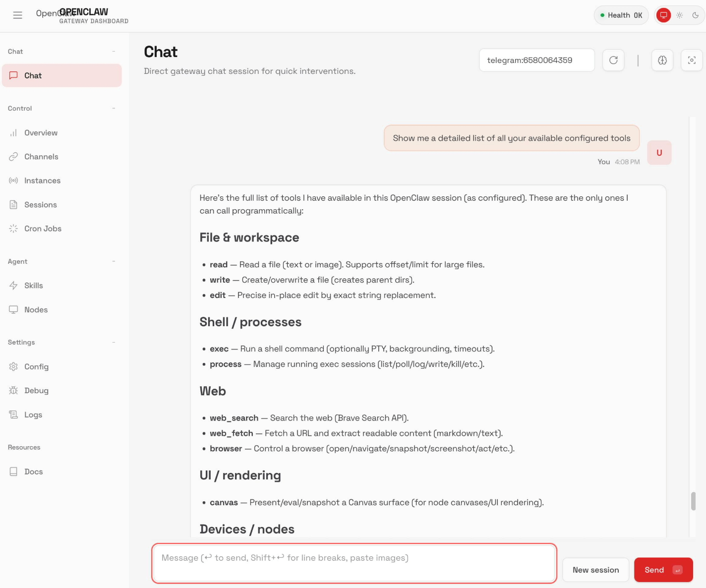Image resolution: width=706 pixels, height=588 pixels.
Task: Select Channels from the Control section
Action: 41,157
